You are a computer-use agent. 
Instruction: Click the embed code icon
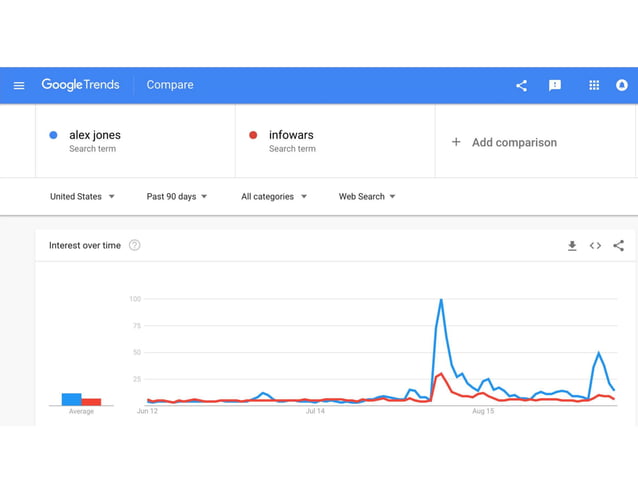tap(595, 246)
